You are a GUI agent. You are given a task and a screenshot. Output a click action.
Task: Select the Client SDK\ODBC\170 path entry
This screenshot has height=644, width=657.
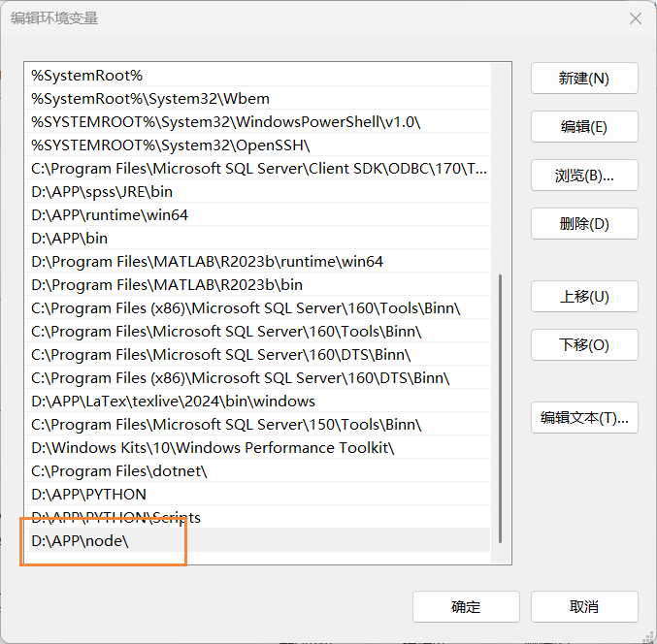[258, 169]
